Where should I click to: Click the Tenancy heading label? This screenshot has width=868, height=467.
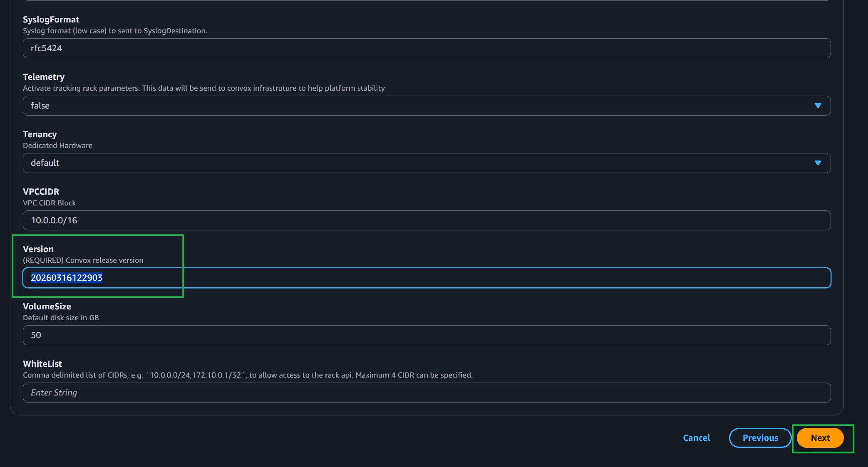pyautogui.click(x=40, y=134)
